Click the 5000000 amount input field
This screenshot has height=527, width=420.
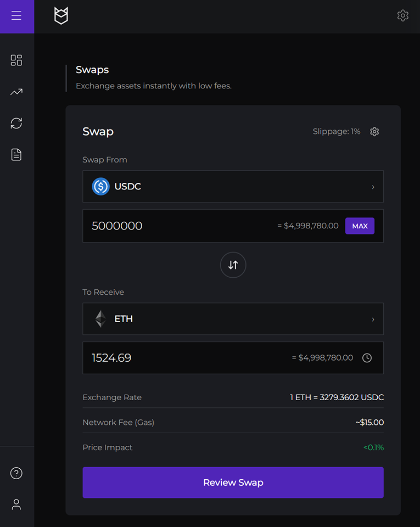coord(176,226)
